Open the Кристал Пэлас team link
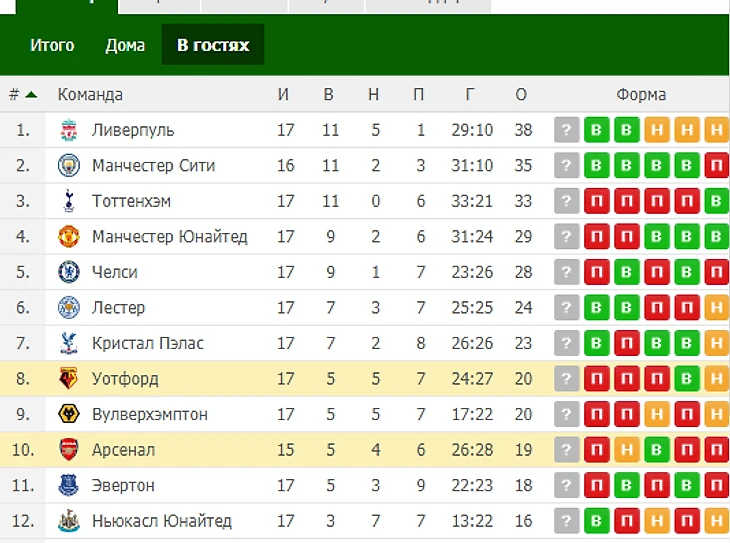This screenshot has width=730, height=543. 148,343
